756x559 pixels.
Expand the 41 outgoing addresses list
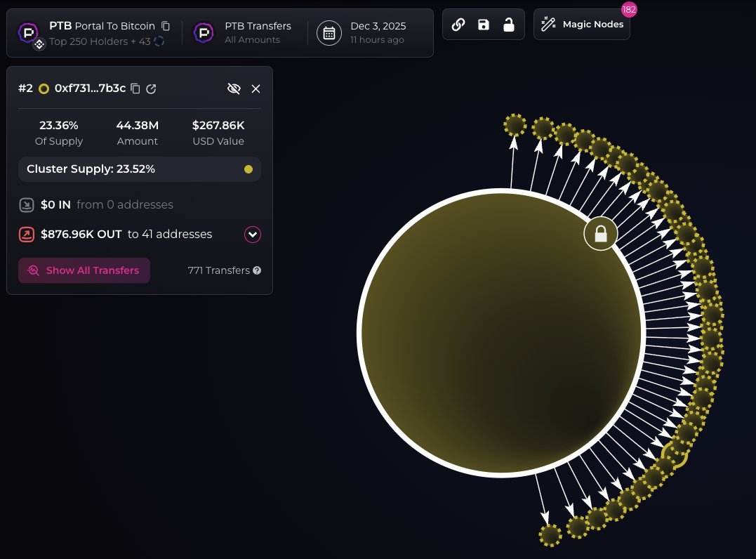253,235
